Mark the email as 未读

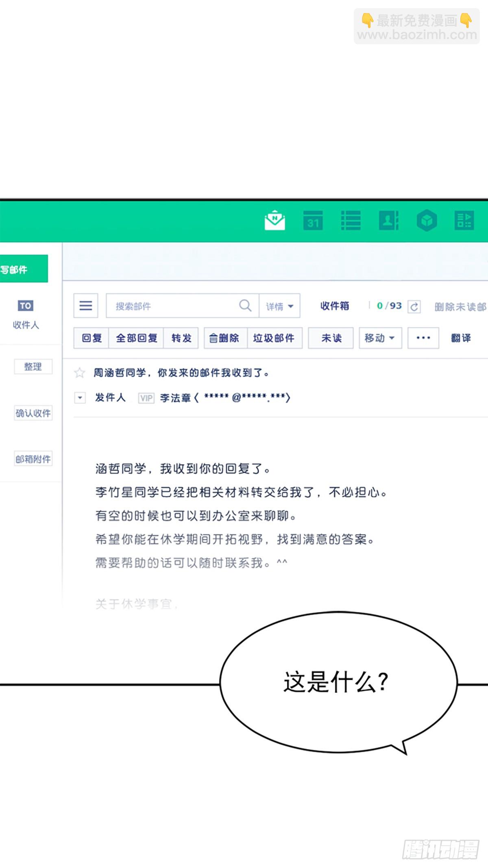(x=331, y=338)
